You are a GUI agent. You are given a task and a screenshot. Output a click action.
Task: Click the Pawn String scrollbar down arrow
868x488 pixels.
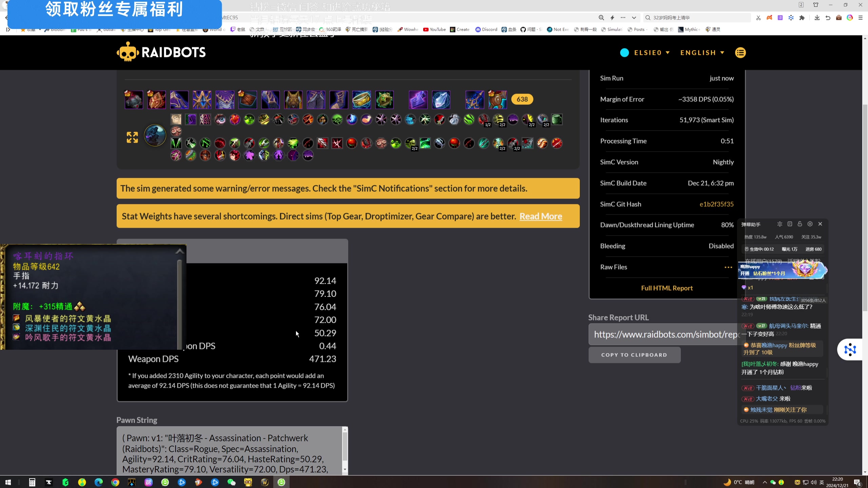[x=345, y=470]
